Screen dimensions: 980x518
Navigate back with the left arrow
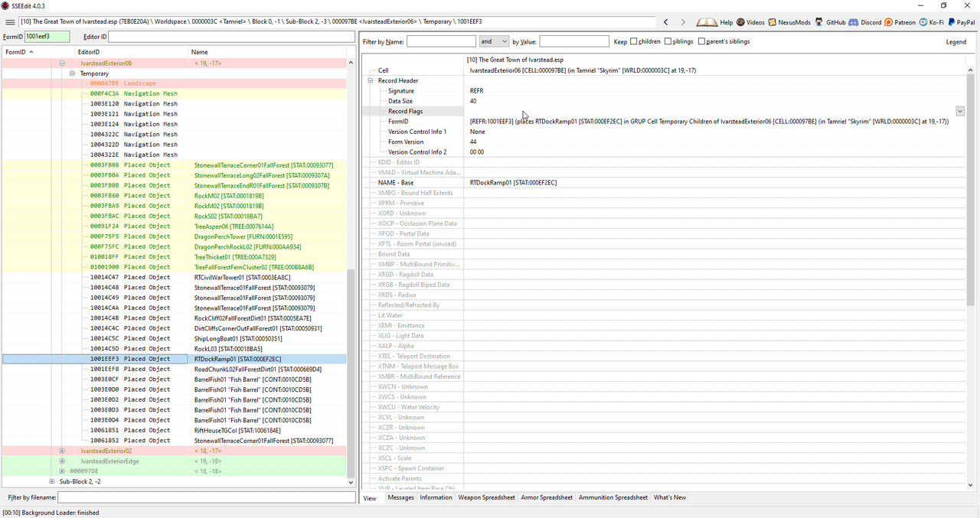[x=666, y=22]
